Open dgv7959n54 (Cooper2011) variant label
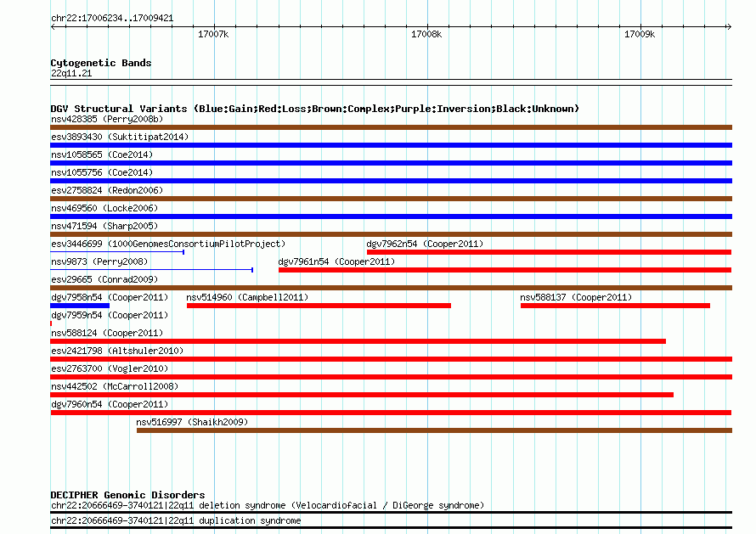Viewport: 756px width, 534px height. point(110,315)
